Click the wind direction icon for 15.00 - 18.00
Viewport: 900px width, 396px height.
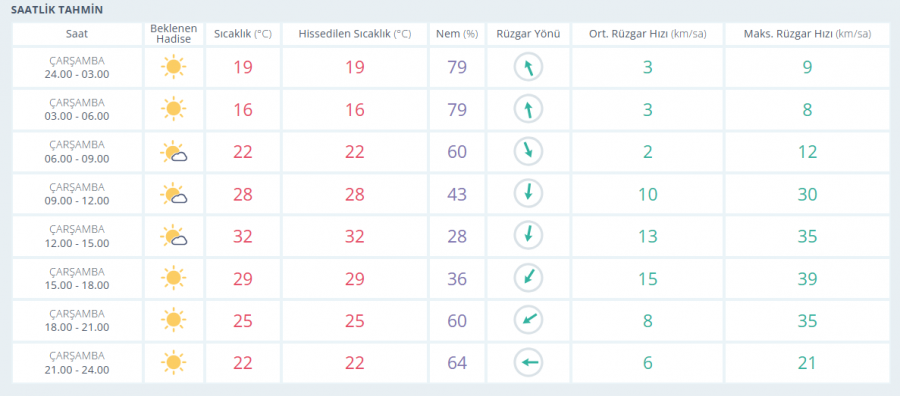tap(528, 278)
